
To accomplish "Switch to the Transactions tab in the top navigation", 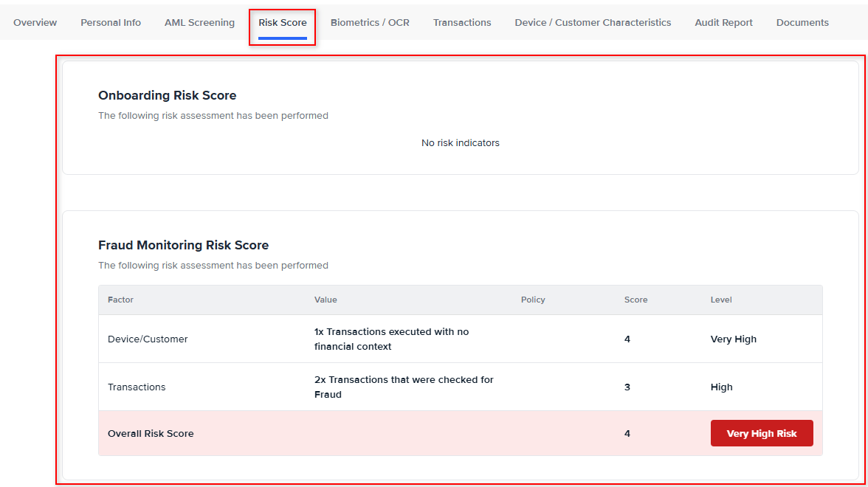I will coord(462,22).
